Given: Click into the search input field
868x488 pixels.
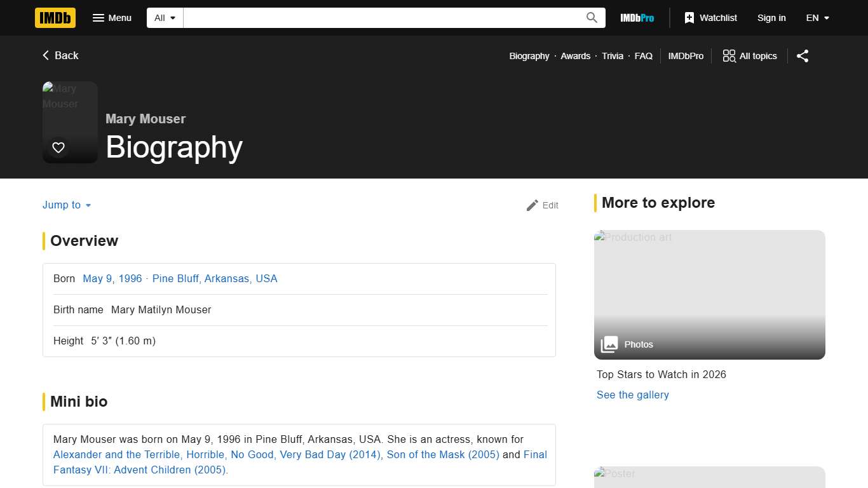Looking at the screenshot, I should 381,18.
